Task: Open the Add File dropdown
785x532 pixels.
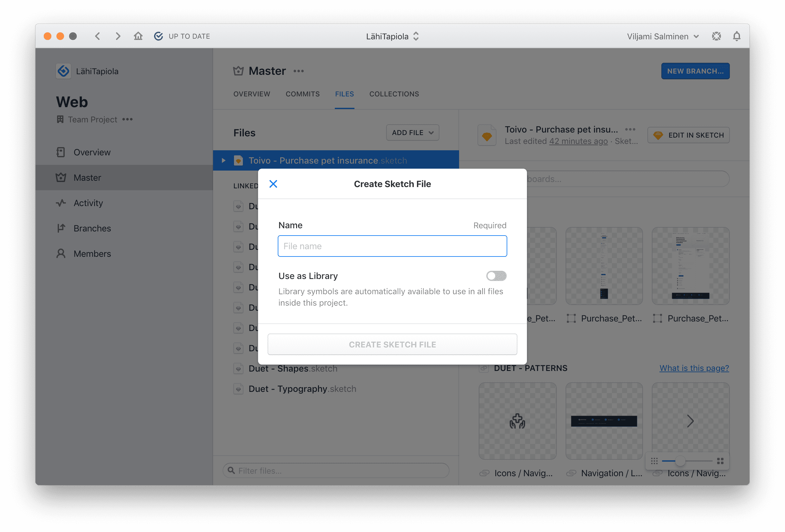Action: (412, 133)
